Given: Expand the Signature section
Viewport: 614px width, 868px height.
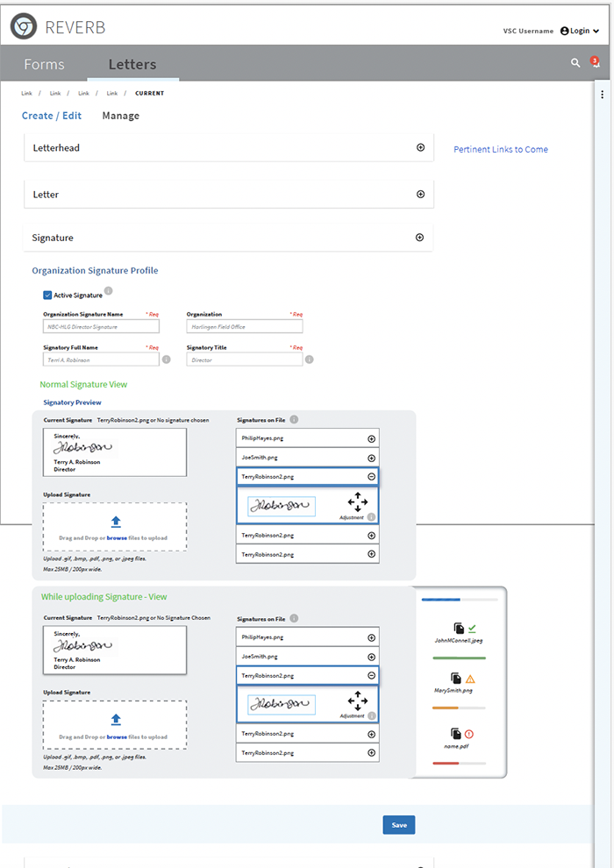Looking at the screenshot, I should pos(419,238).
